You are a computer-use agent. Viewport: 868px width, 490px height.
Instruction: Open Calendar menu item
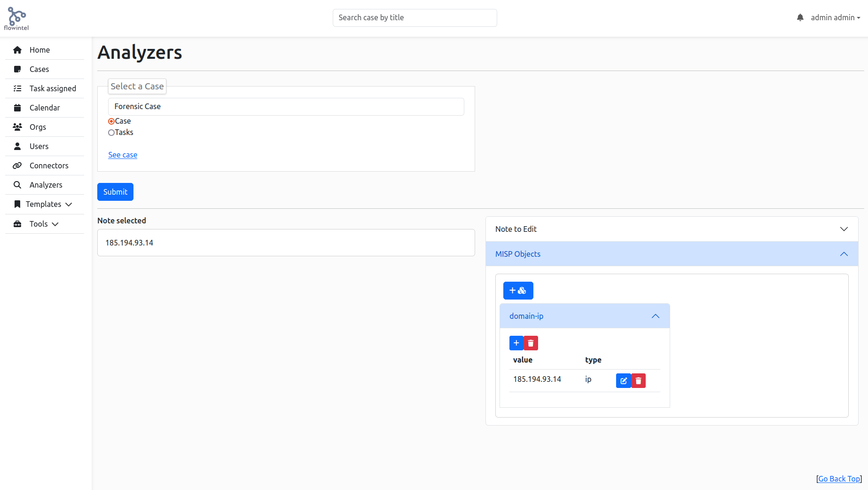click(x=45, y=108)
